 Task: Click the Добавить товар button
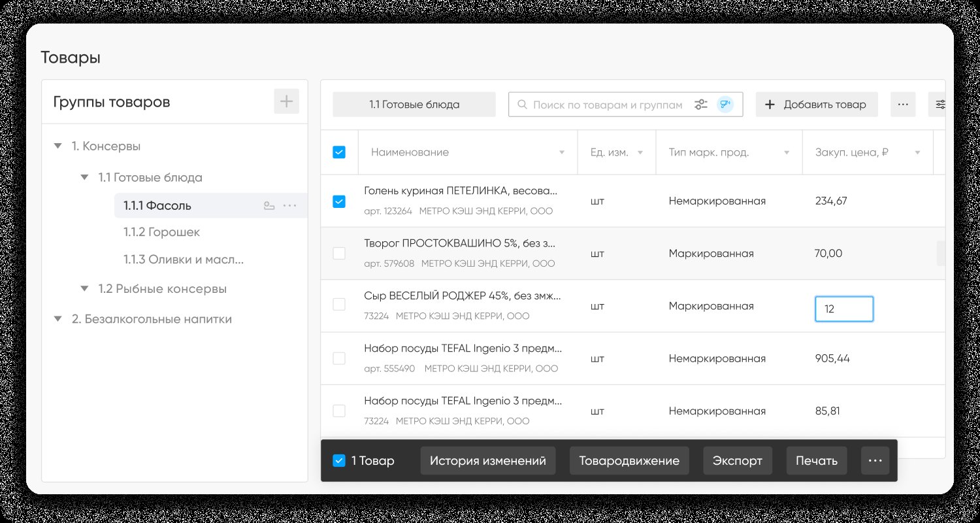(x=817, y=105)
